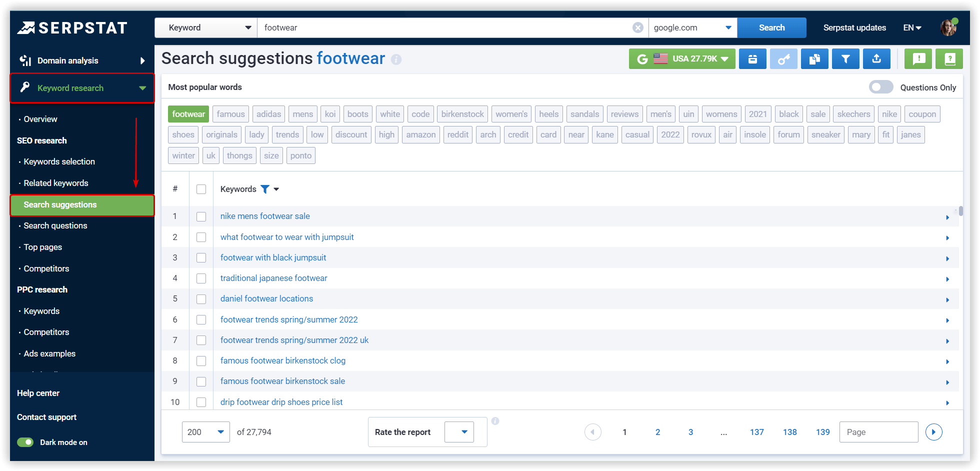The image size is (980, 471).
Task: Click the Serpstat logo
Action: (x=73, y=27)
